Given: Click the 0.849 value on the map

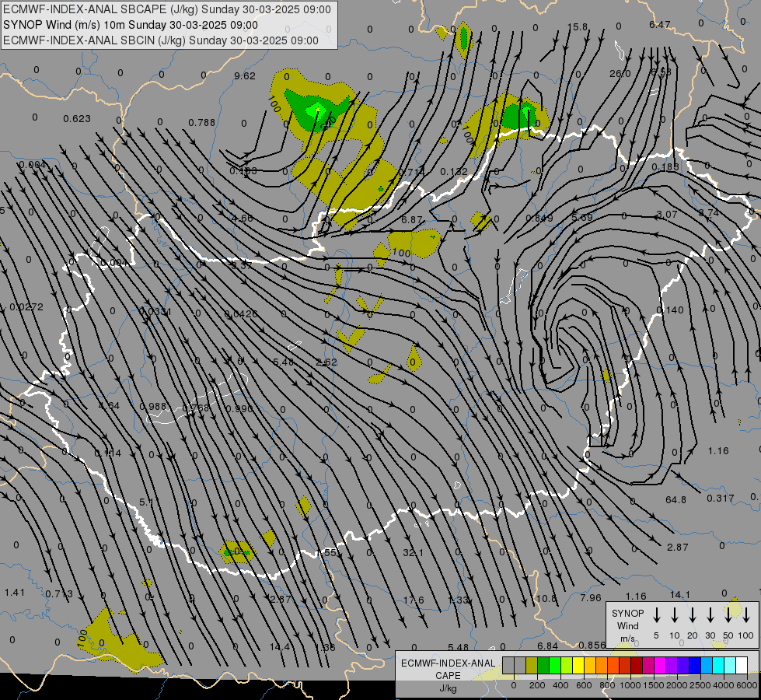Looking at the screenshot, I should click(x=539, y=218).
